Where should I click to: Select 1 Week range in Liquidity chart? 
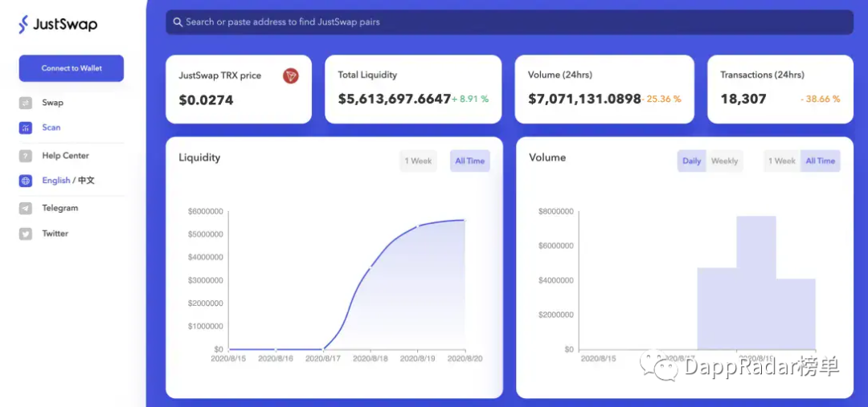click(418, 161)
